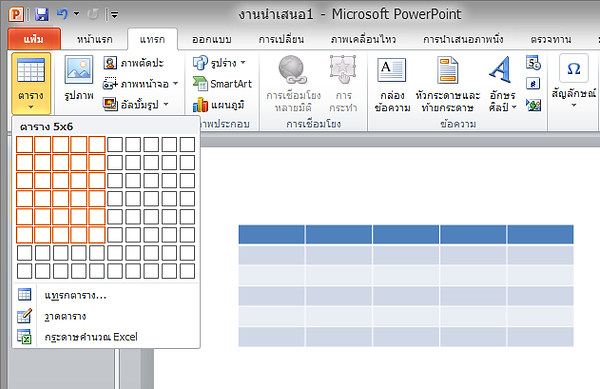Insert a SmartArt graphic
600x389 pixels.
(x=222, y=84)
